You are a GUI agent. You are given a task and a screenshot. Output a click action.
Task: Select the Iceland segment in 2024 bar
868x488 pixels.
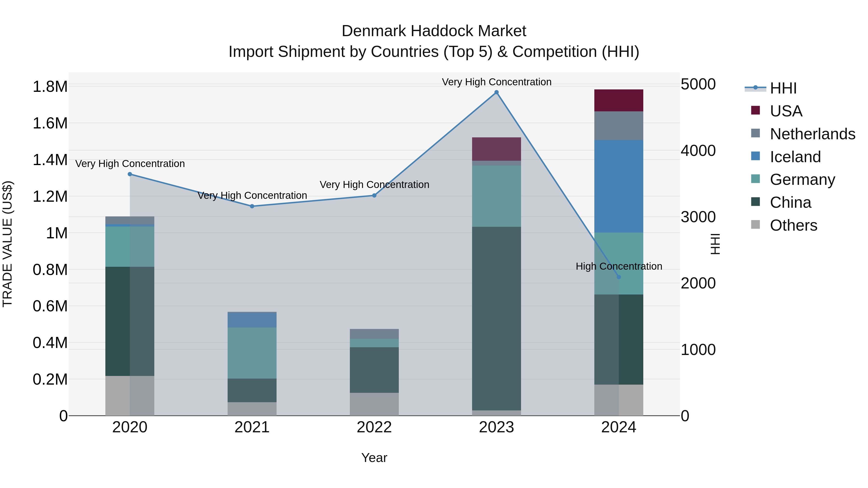pos(619,186)
